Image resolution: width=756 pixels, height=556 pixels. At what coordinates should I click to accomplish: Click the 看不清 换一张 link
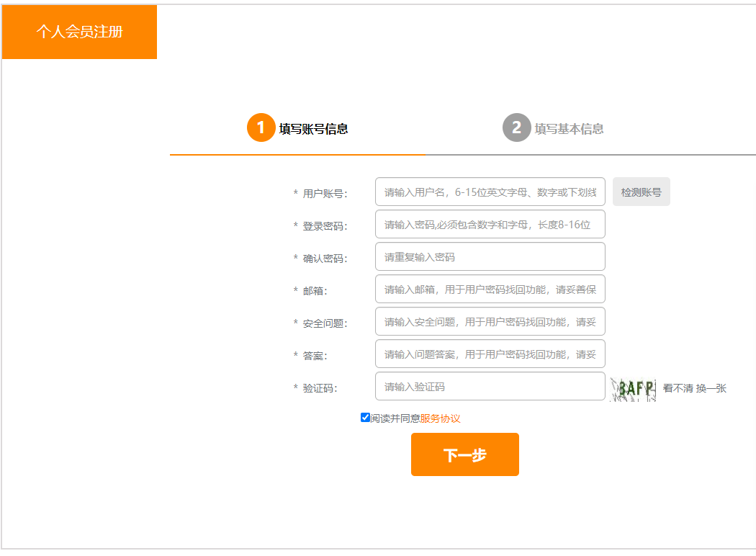pyautogui.click(x=694, y=388)
